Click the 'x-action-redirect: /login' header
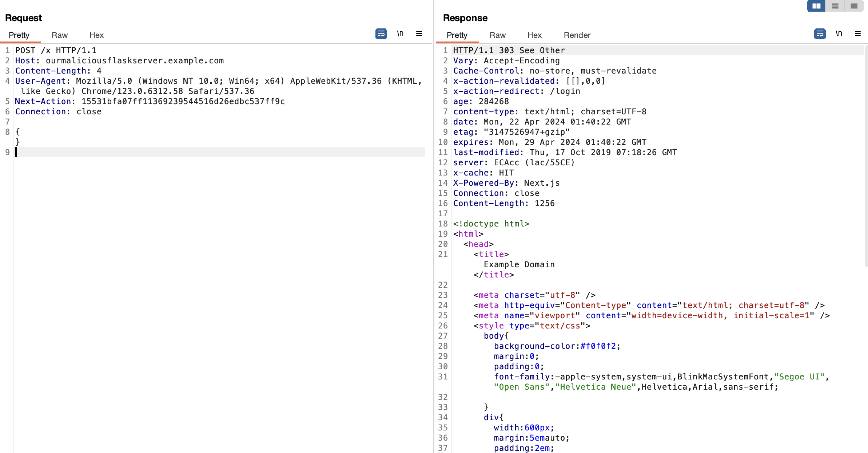The width and height of the screenshot is (868, 453). coord(517,91)
